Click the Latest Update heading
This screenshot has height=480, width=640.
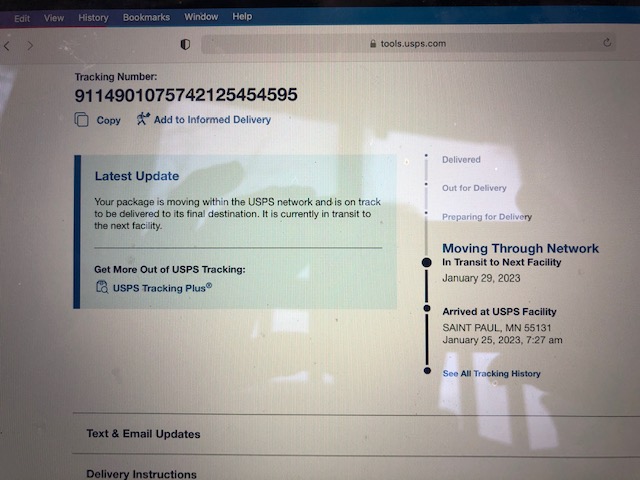[137, 176]
